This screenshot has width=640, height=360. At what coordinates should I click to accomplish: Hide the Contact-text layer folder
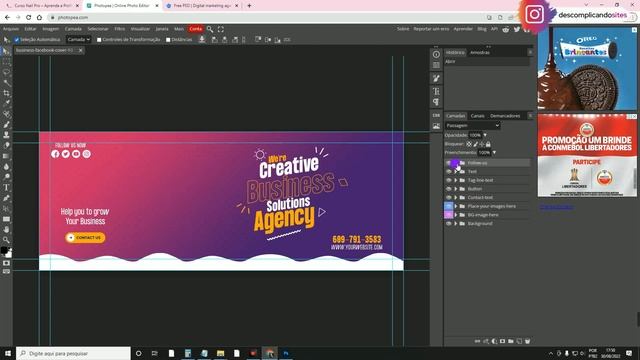point(449,198)
